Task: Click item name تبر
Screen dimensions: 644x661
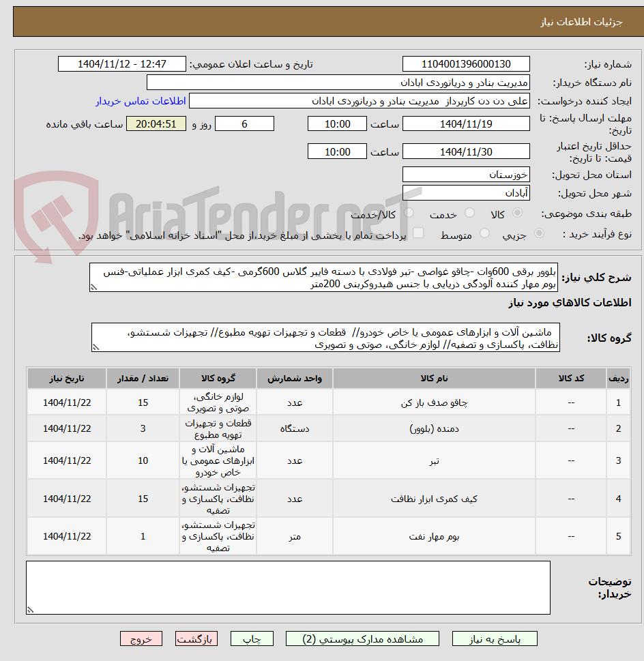Action: (x=434, y=460)
